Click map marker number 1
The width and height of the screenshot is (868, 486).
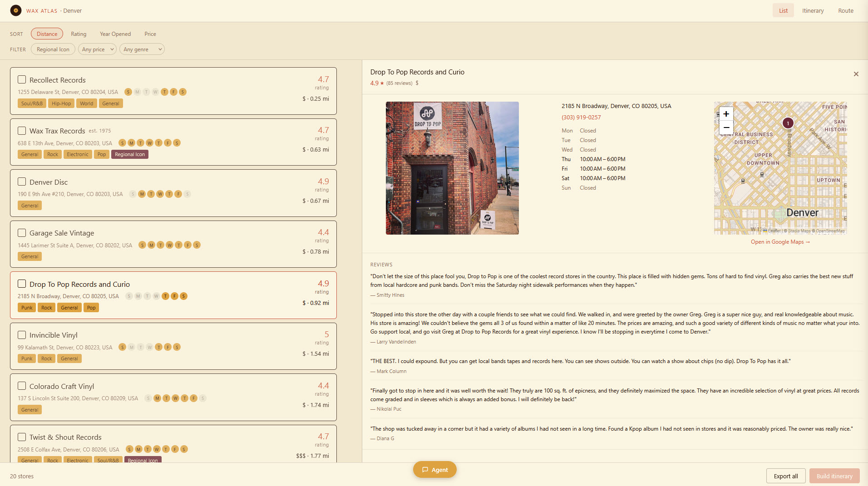788,123
